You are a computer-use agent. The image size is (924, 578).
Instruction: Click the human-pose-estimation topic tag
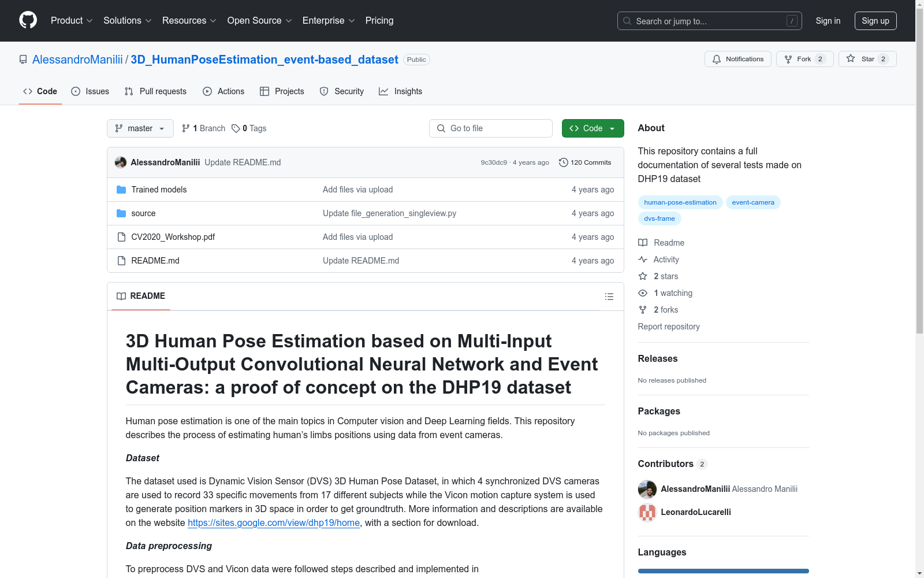coord(680,202)
